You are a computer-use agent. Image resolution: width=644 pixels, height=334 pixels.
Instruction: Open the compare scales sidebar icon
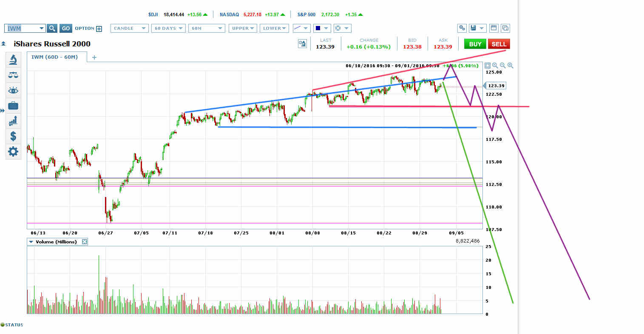(x=13, y=75)
